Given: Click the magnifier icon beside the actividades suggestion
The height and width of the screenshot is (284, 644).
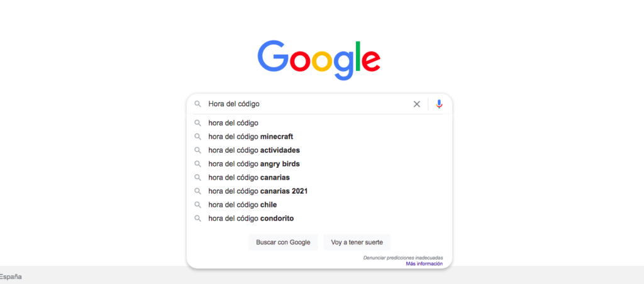Looking at the screenshot, I should [x=197, y=150].
